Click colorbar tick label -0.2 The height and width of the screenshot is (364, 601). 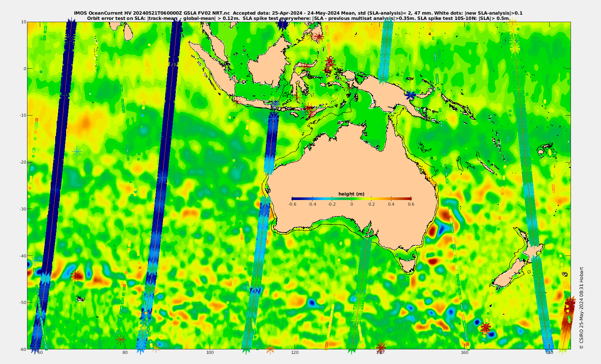tap(332, 205)
